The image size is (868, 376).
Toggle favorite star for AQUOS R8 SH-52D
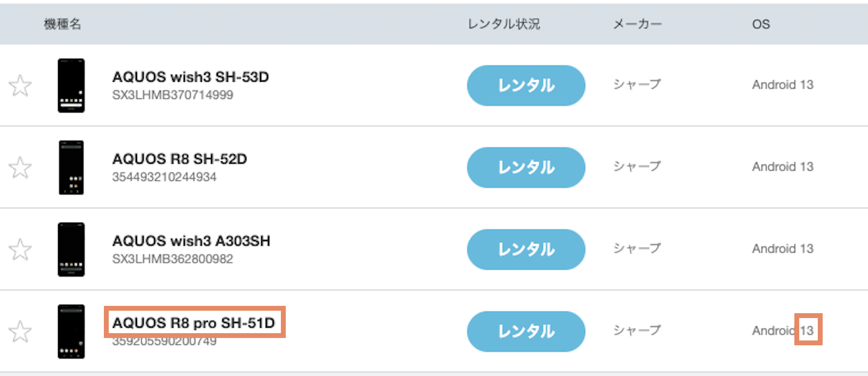(x=20, y=168)
